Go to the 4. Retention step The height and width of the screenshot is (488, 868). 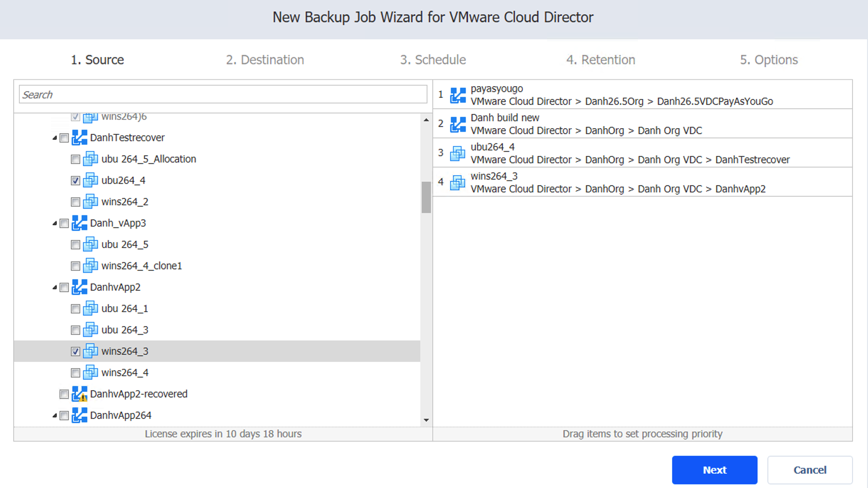601,60
